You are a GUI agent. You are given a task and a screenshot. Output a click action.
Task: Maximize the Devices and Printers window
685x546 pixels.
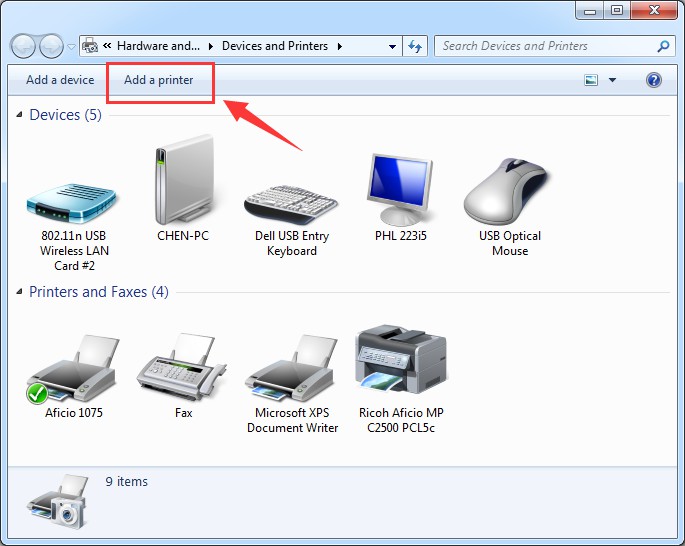click(x=617, y=10)
